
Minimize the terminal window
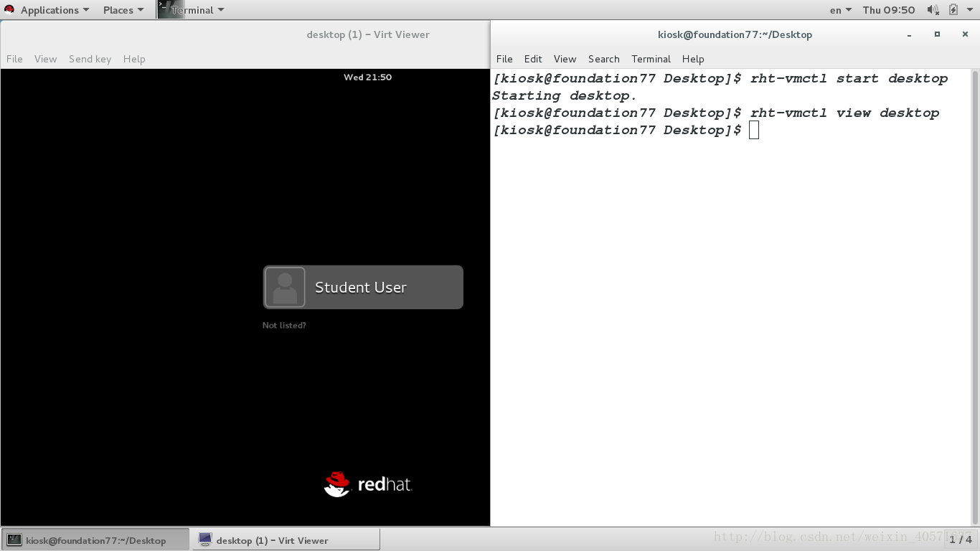[x=910, y=34]
